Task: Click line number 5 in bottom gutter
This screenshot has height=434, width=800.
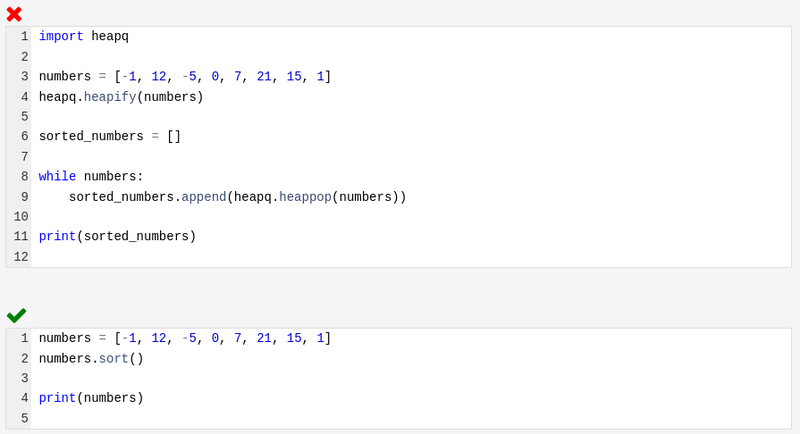Action: pyautogui.click(x=24, y=419)
